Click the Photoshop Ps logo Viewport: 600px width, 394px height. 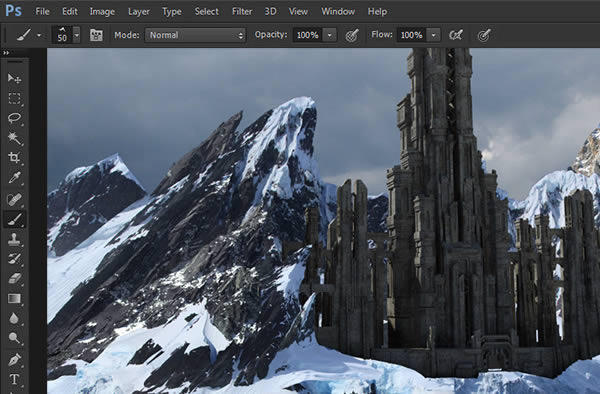(13, 11)
